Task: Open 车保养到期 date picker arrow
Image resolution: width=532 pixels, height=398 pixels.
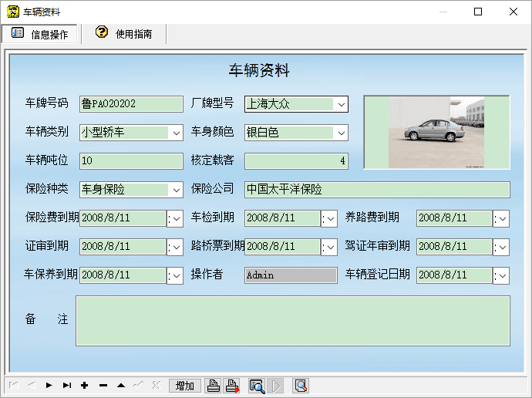Action: point(175,276)
